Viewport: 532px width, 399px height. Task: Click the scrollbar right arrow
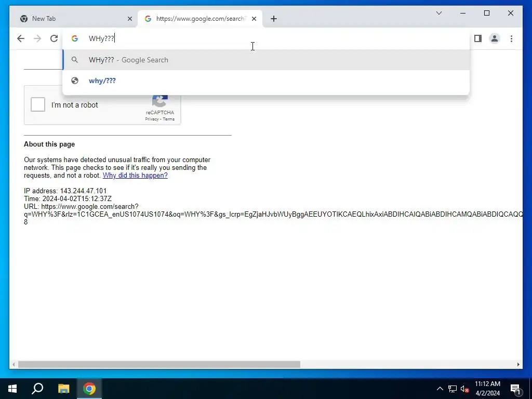518,364
